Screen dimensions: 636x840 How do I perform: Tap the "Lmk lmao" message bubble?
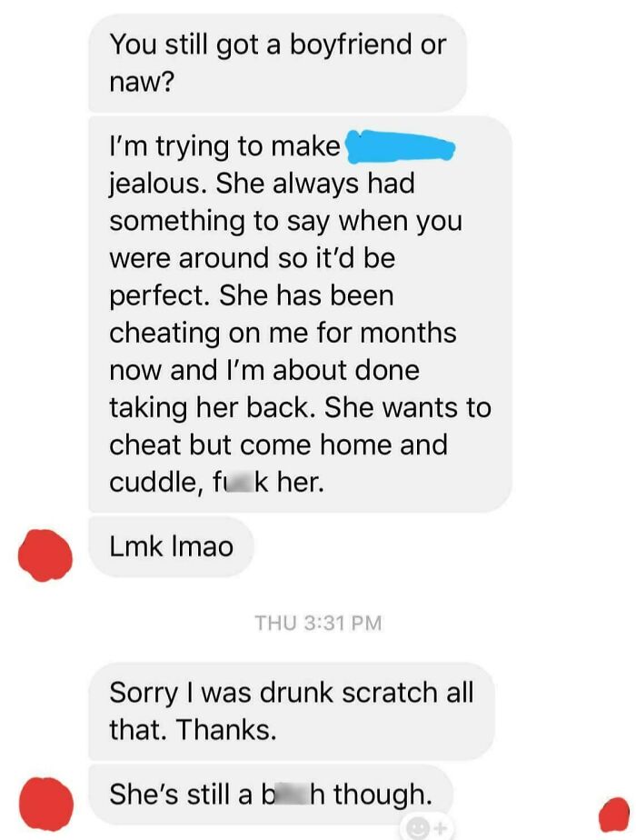coord(171,546)
